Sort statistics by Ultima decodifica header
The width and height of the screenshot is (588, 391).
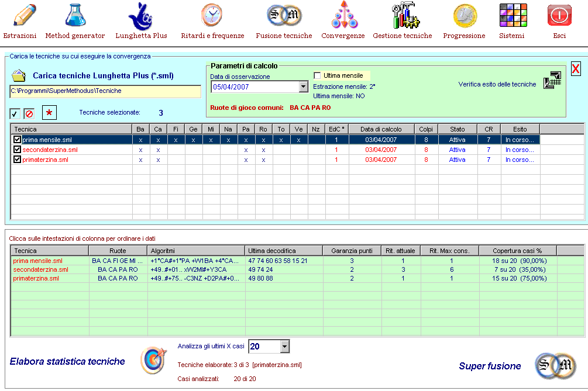[284, 251]
